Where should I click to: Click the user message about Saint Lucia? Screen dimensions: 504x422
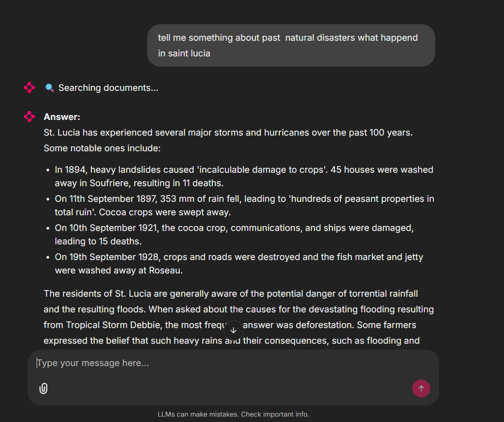pos(291,45)
